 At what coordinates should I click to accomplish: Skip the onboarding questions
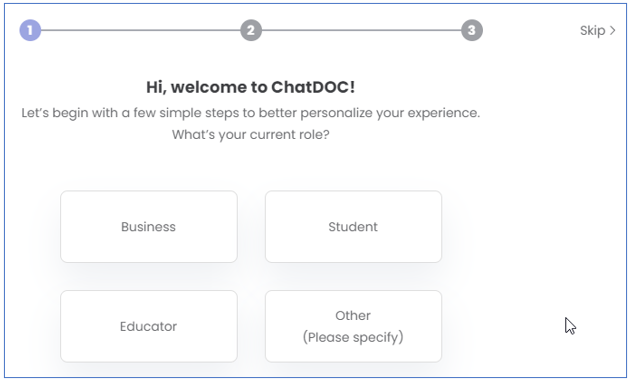coord(598,30)
